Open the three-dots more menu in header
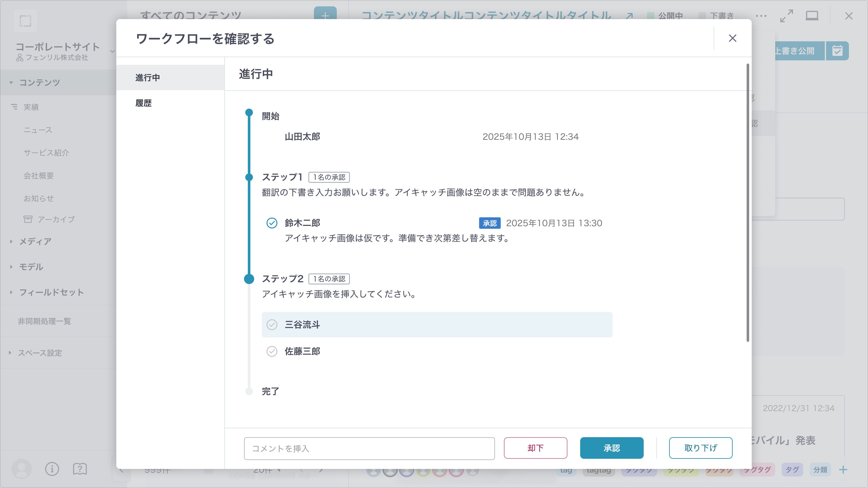 pyautogui.click(x=761, y=16)
